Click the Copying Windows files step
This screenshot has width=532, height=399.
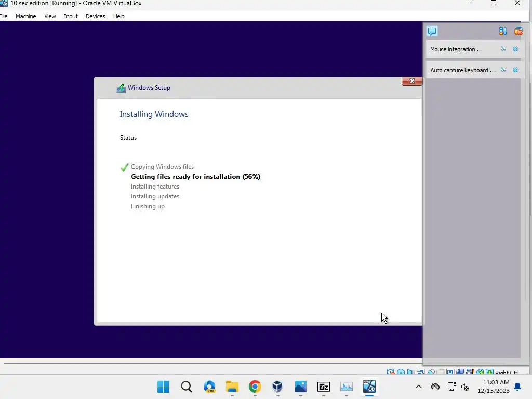click(162, 167)
